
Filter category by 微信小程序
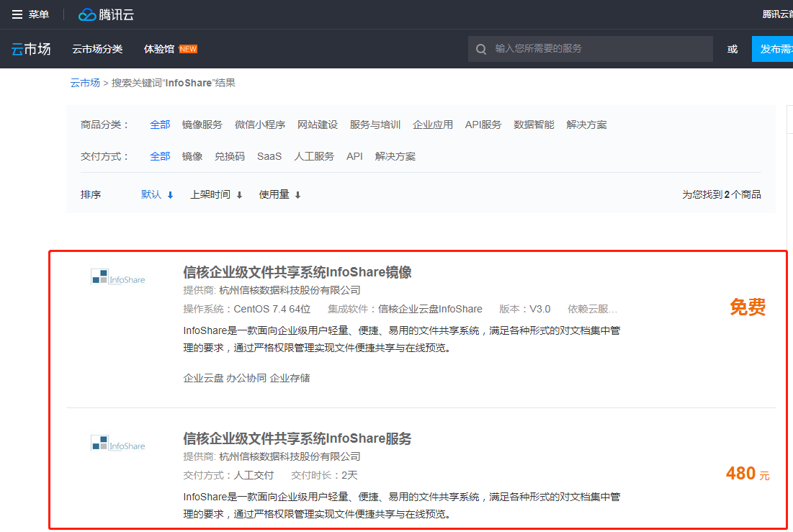(x=259, y=125)
